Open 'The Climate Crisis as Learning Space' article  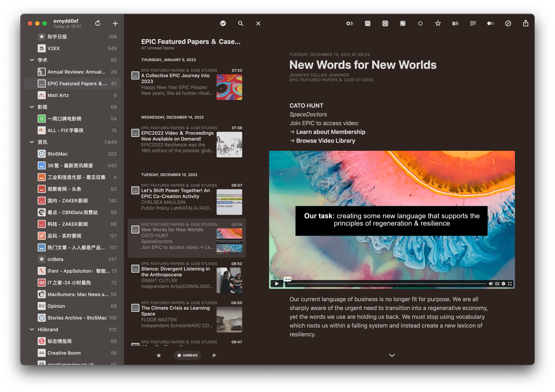pos(187,316)
